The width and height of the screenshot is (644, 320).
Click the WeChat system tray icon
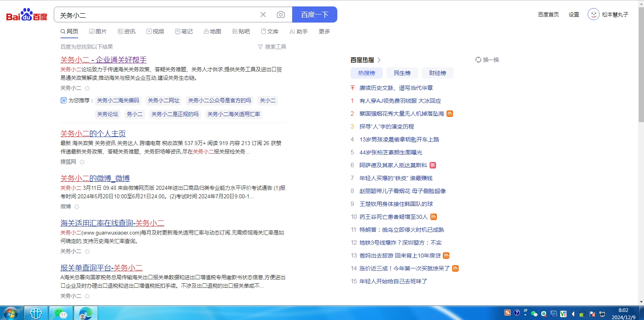534,314
